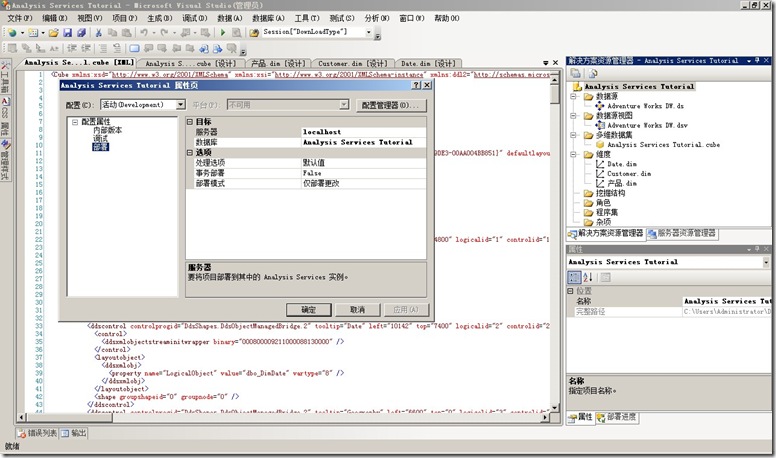Switch to Date.dim [设计] tab
The height and width of the screenshot is (458, 776).
pyautogui.click(x=428, y=63)
